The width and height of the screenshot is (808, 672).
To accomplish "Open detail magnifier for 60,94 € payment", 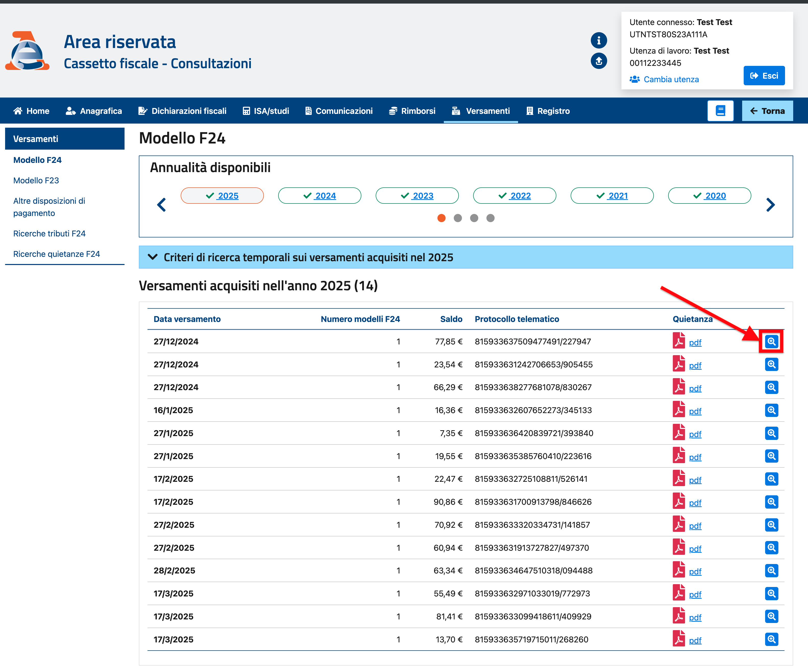I will tap(772, 548).
